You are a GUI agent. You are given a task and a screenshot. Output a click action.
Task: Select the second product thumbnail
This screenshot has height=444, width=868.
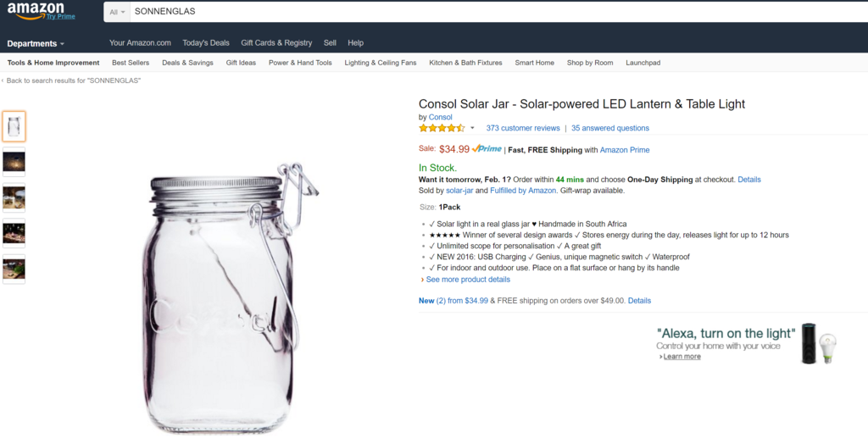(14, 162)
